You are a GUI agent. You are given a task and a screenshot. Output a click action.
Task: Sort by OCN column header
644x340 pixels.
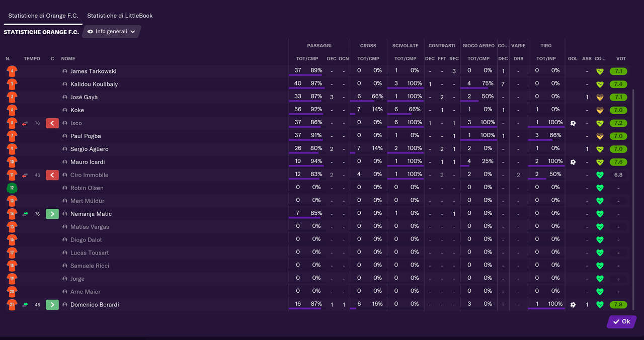344,59
